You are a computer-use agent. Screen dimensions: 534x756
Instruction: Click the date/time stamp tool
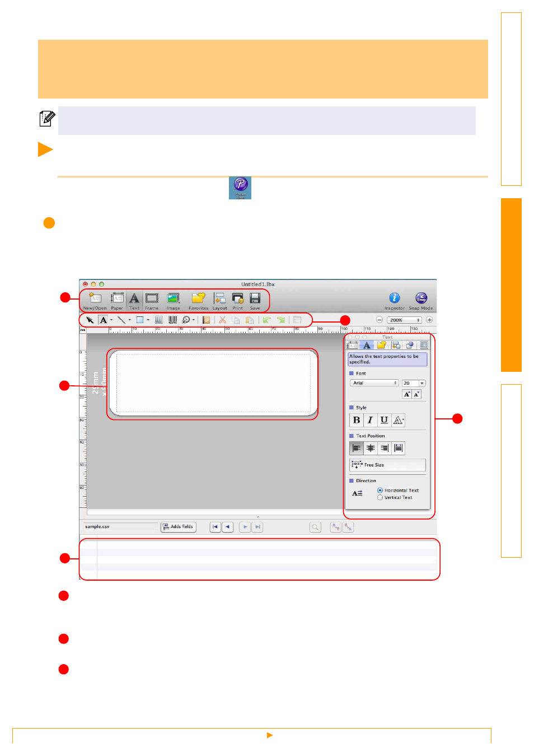186,320
